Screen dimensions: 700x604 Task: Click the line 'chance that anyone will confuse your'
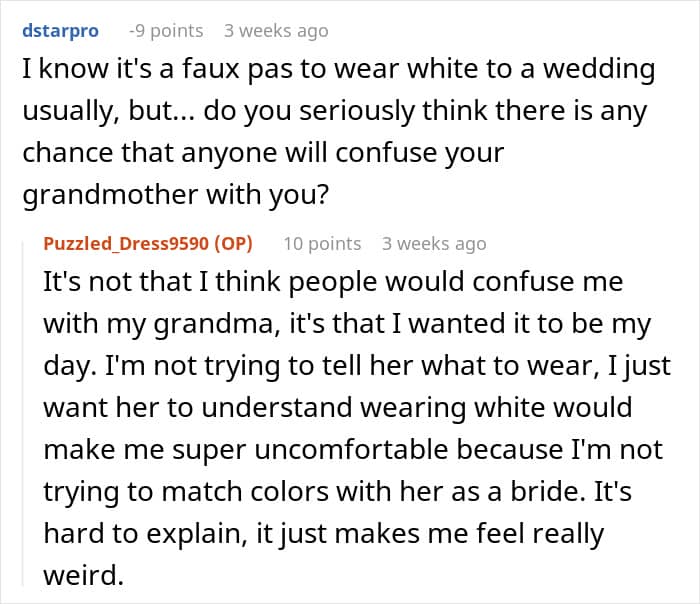point(263,154)
